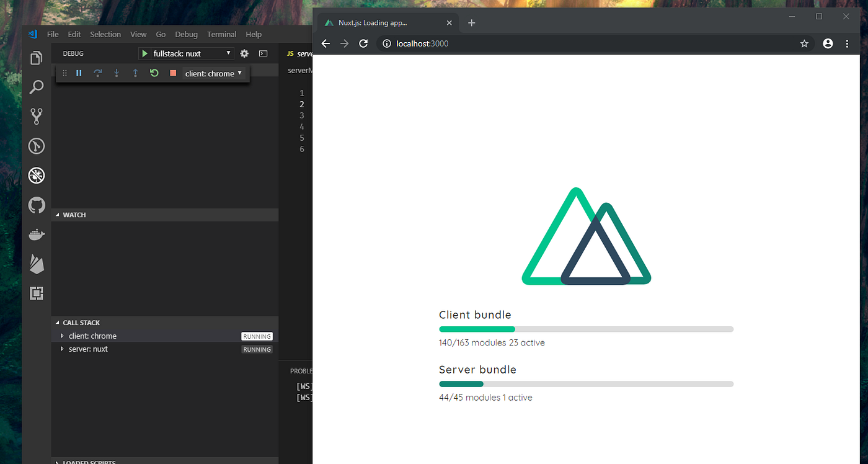Collapse the CALL STACK section
The image size is (868, 464).
[58, 323]
